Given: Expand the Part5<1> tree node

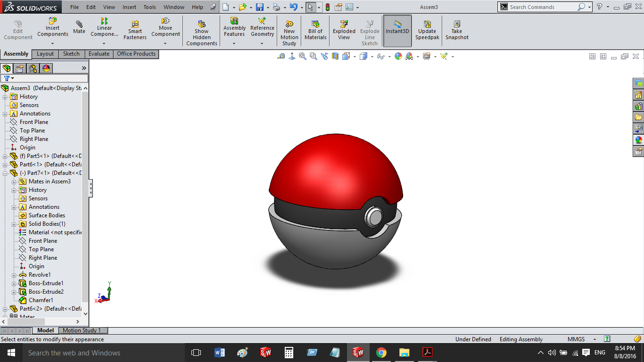Looking at the screenshot, I should point(5,156).
